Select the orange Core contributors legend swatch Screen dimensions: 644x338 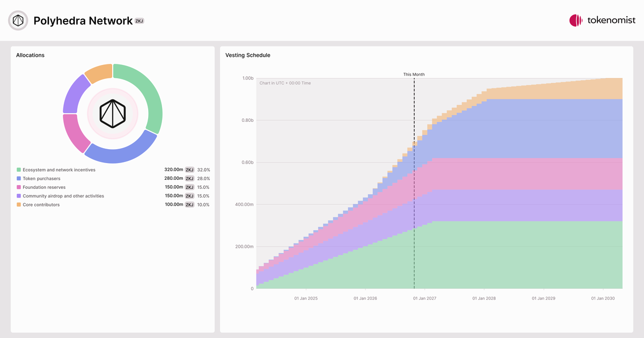(x=19, y=204)
